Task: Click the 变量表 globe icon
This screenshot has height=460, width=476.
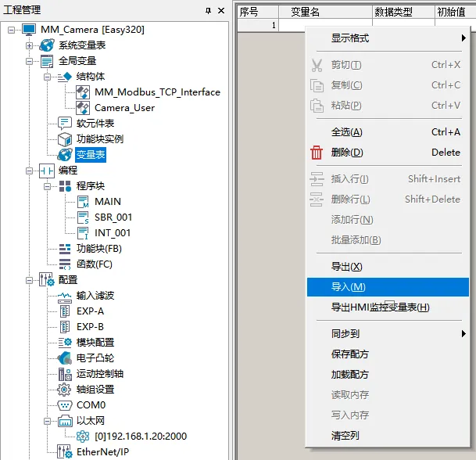Action: 65,155
